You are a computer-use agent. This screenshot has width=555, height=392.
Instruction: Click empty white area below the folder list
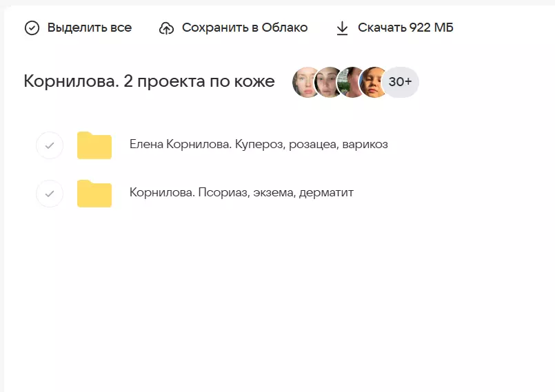(x=276, y=303)
